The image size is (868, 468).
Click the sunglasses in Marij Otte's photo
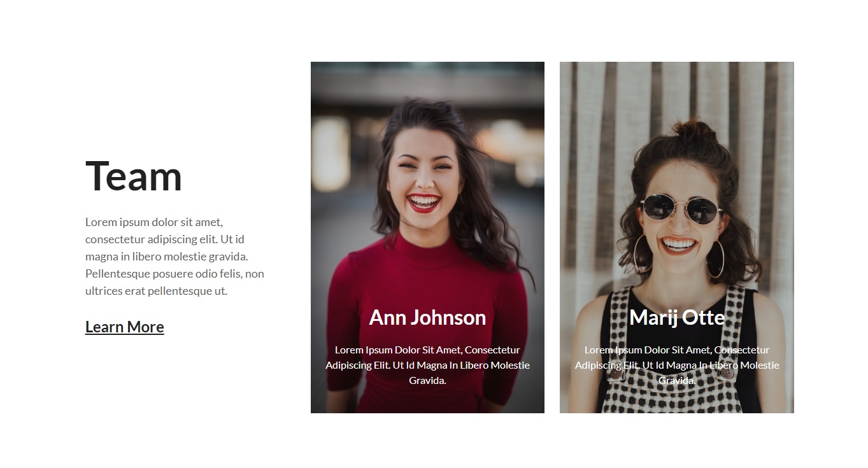click(680, 209)
